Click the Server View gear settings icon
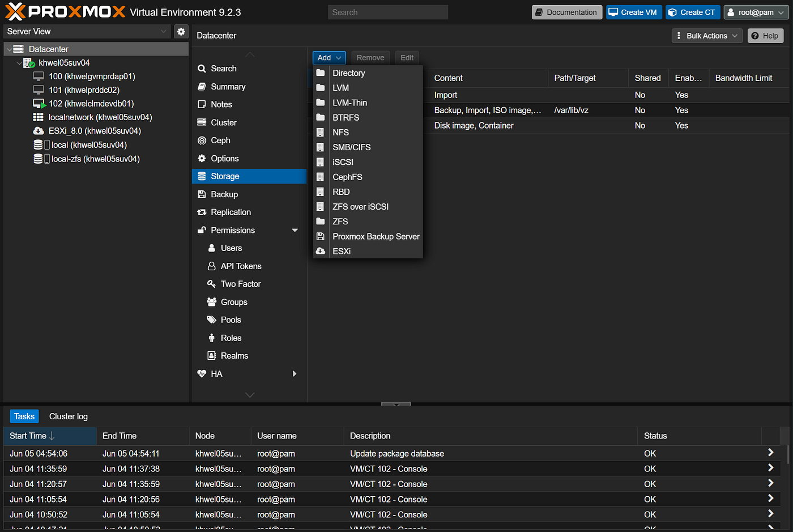The width and height of the screenshot is (793, 532). pos(181,32)
